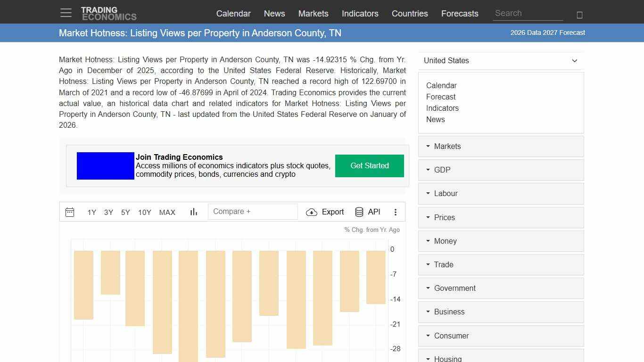This screenshot has width=644, height=362.
Task: Open the three-dot chart options menu
Action: pyautogui.click(x=396, y=212)
